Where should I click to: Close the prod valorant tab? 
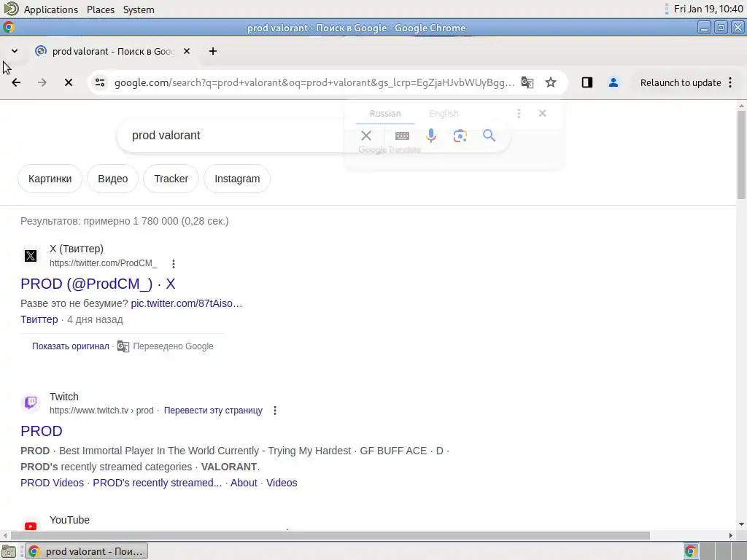click(187, 51)
